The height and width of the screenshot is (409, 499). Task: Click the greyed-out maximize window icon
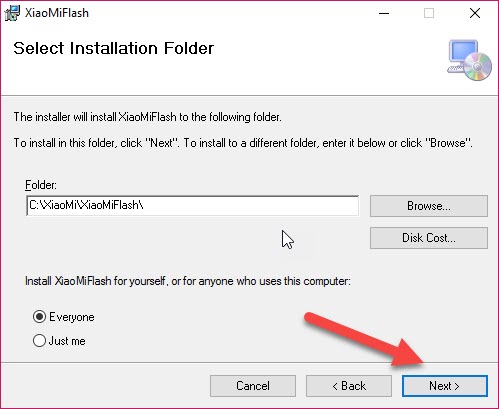429,13
